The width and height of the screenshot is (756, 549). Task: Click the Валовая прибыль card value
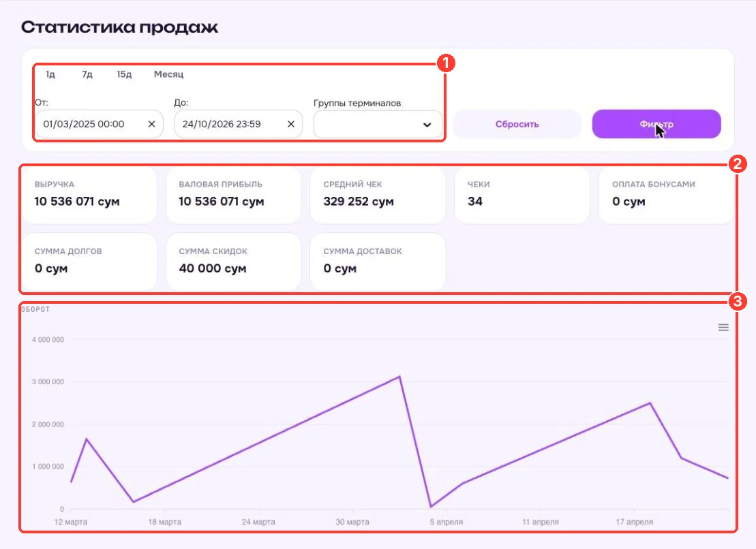(222, 202)
